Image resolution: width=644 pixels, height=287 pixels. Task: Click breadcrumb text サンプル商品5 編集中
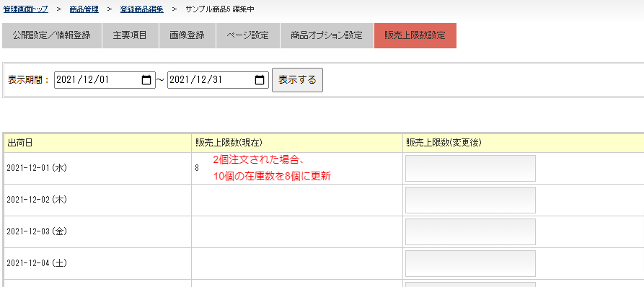click(220, 9)
